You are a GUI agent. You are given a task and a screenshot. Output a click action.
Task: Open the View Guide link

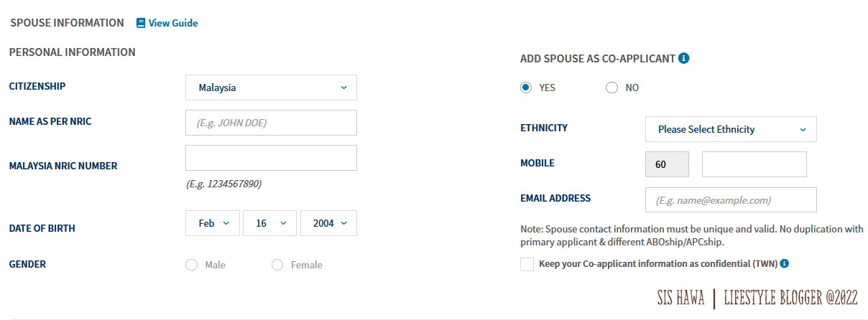172,23
